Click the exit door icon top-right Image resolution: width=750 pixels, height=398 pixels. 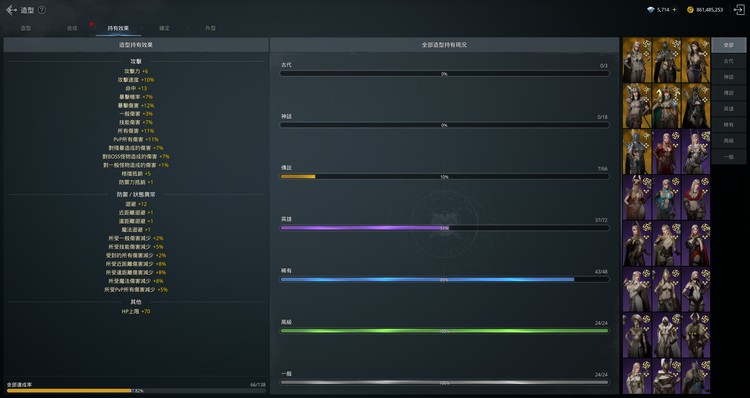point(739,10)
